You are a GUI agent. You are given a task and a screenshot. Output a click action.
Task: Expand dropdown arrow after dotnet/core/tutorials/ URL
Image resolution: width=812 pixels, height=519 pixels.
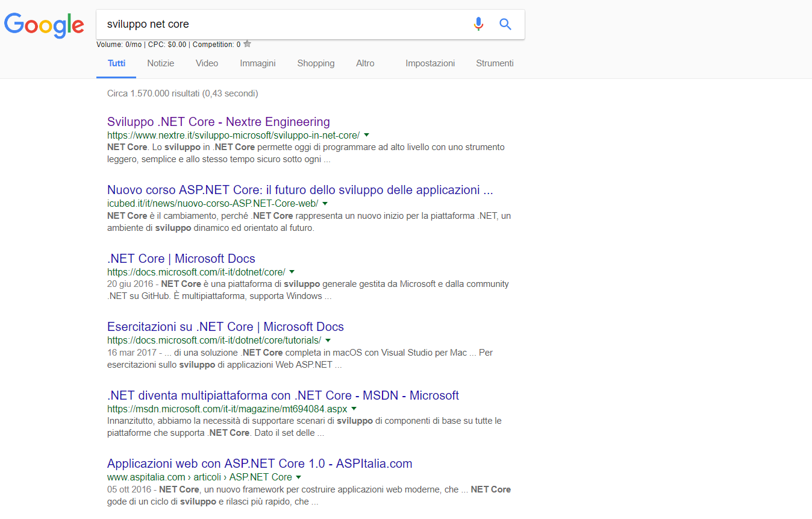pyautogui.click(x=328, y=341)
